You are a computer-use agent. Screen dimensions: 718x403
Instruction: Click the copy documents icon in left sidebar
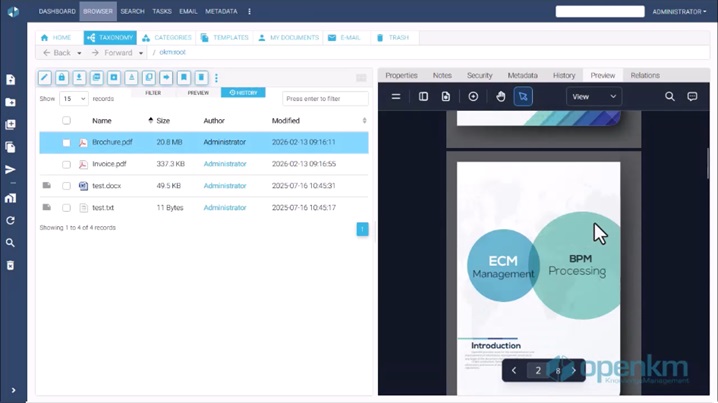10,147
